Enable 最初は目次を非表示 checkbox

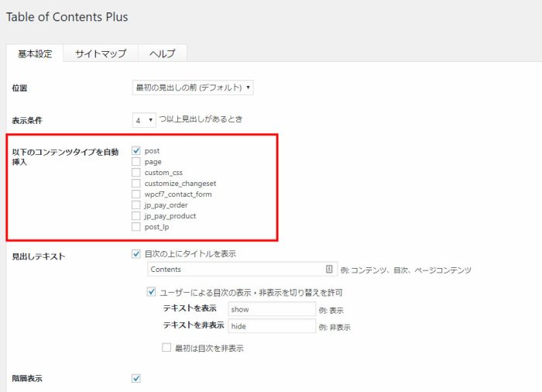pyautogui.click(x=166, y=347)
